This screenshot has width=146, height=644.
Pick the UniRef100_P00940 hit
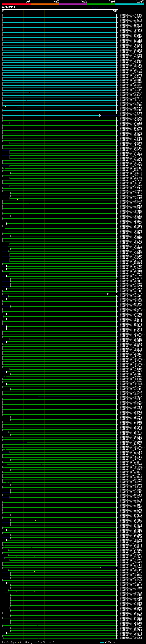coord(131,487)
